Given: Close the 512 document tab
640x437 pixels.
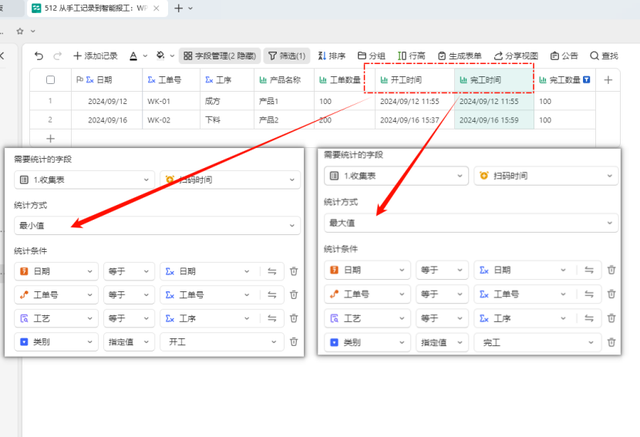Looking at the screenshot, I should 156,8.
